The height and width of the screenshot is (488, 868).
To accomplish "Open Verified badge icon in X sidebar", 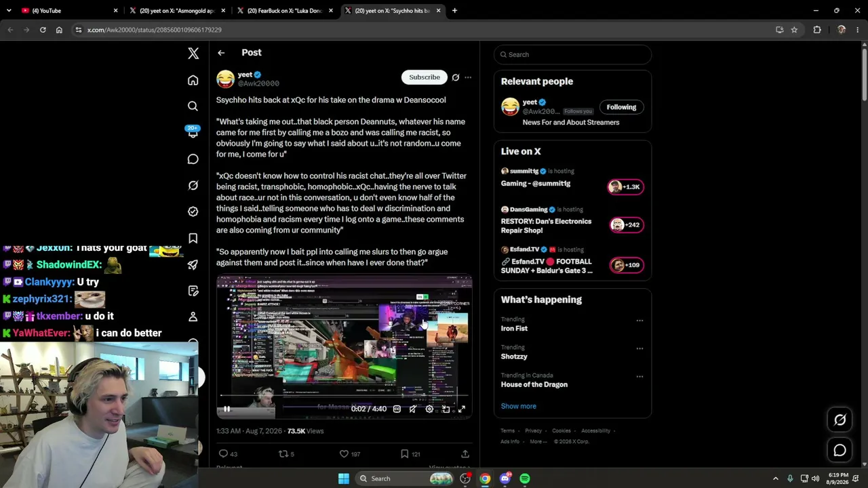I will (x=193, y=211).
